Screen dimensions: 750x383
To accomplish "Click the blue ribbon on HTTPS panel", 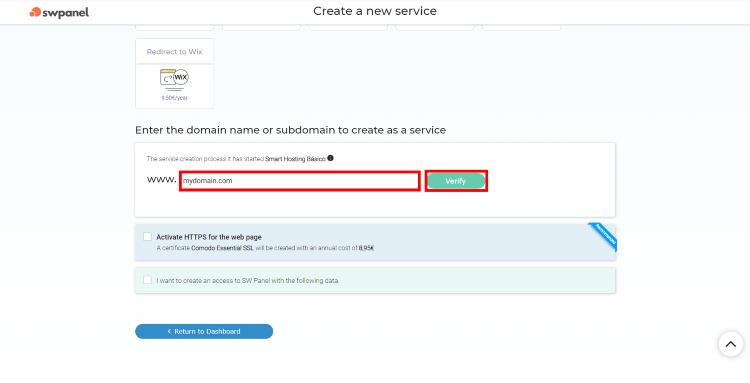I will 603,236.
